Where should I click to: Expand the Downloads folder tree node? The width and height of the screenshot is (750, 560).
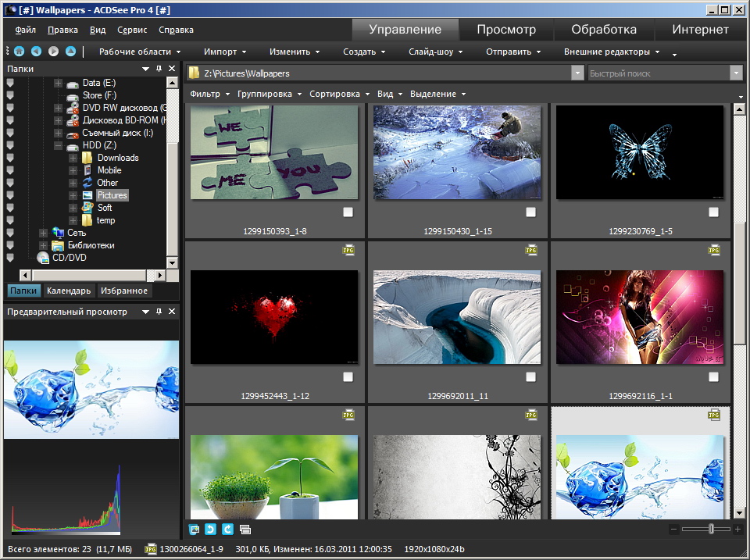[x=73, y=158]
